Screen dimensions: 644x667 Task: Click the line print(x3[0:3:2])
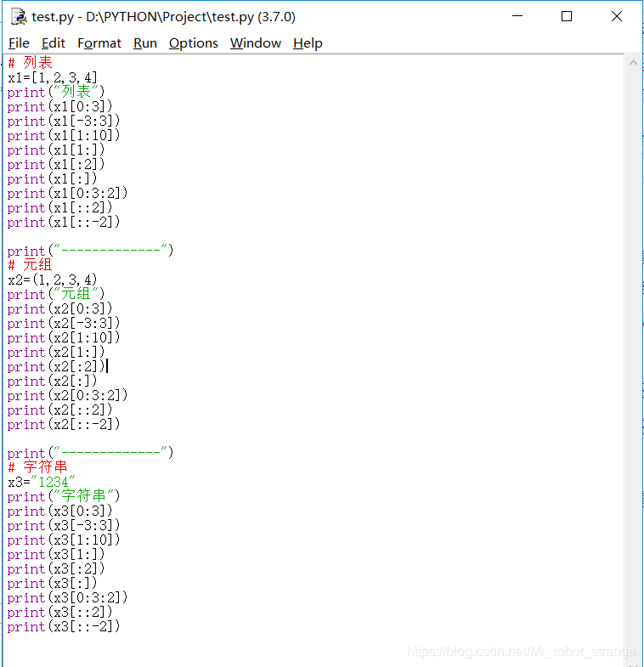(67, 597)
